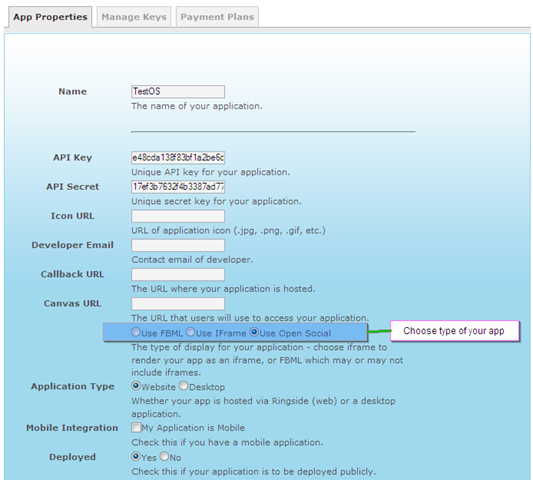Click the Callback URL field
This screenshot has width=533, height=480.
tap(178, 274)
